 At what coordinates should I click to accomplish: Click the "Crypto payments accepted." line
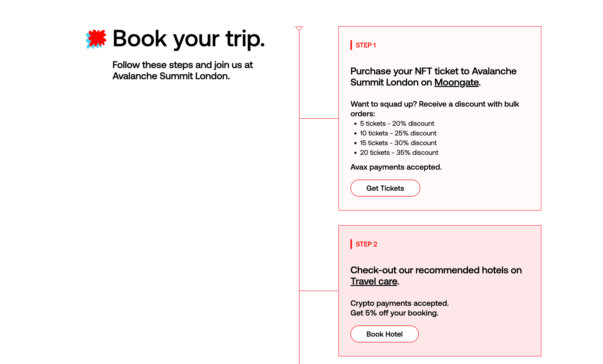399,303
